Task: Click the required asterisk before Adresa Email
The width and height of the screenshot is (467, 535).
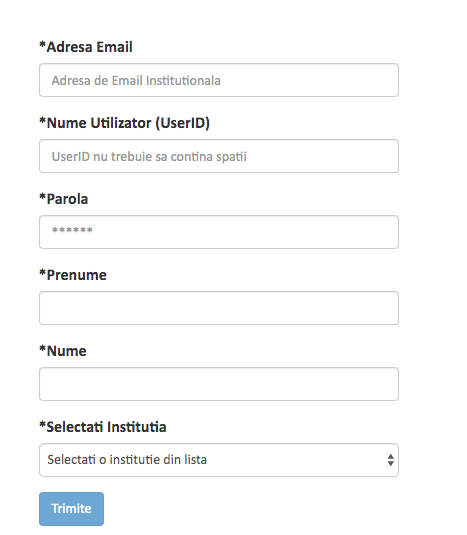Action: point(42,45)
